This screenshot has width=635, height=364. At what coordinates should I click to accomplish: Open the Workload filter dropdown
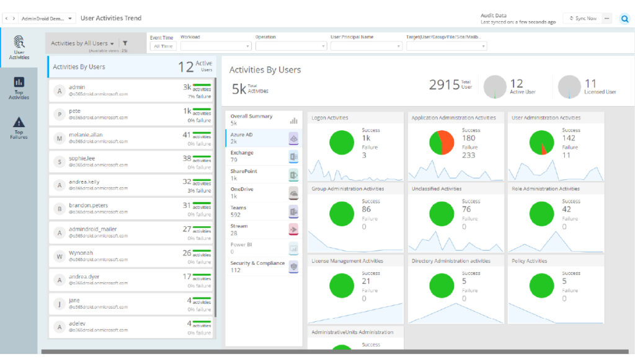pyautogui.click(x=216, y=46)
